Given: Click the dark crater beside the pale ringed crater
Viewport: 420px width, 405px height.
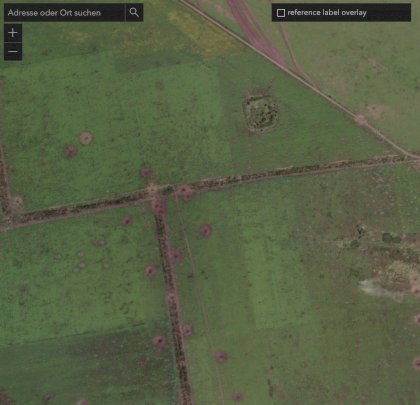Looking at the screenshot, I should [x=70, y=151].
